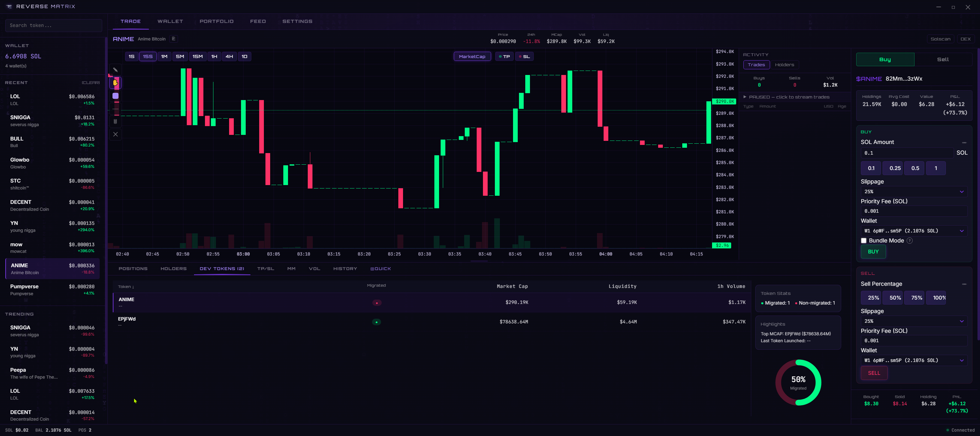Screen dimensions: 980x436
Task: Open the token on Solscan
Action: click(x=941, y=39)
